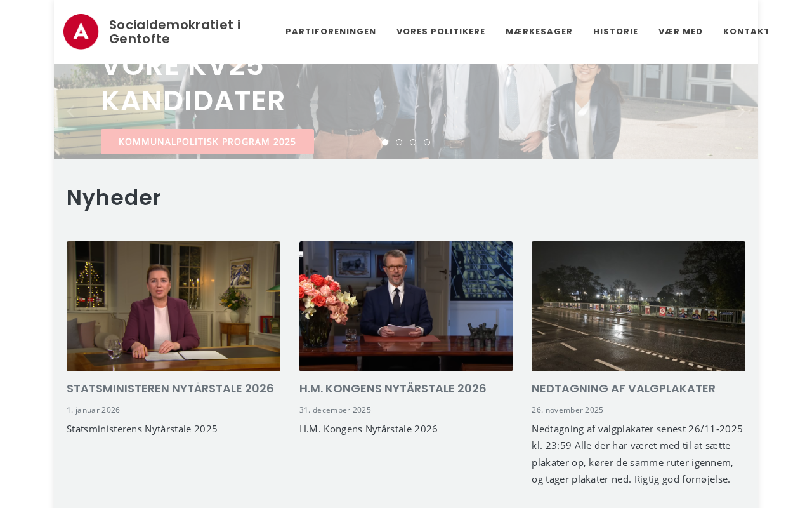
Task: Click the prime minister speech thumbnail
Action: pos(173,306)
